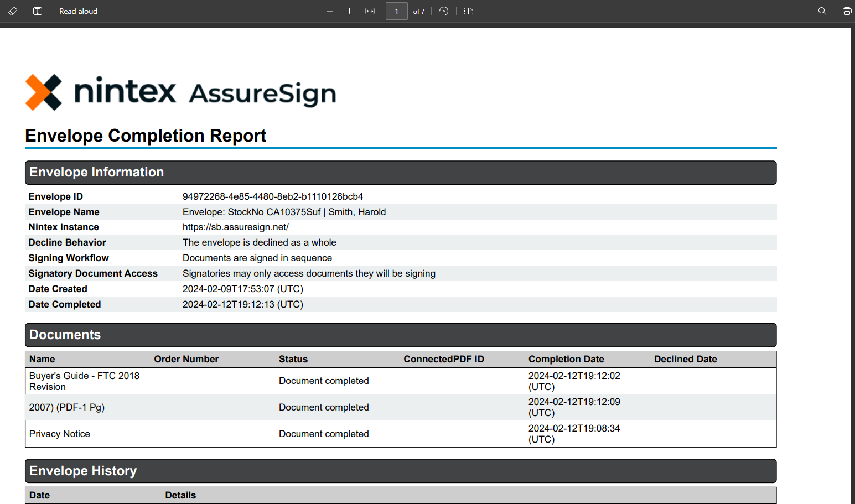
Task: Edit the page number field
Action: tap(396, 11)
